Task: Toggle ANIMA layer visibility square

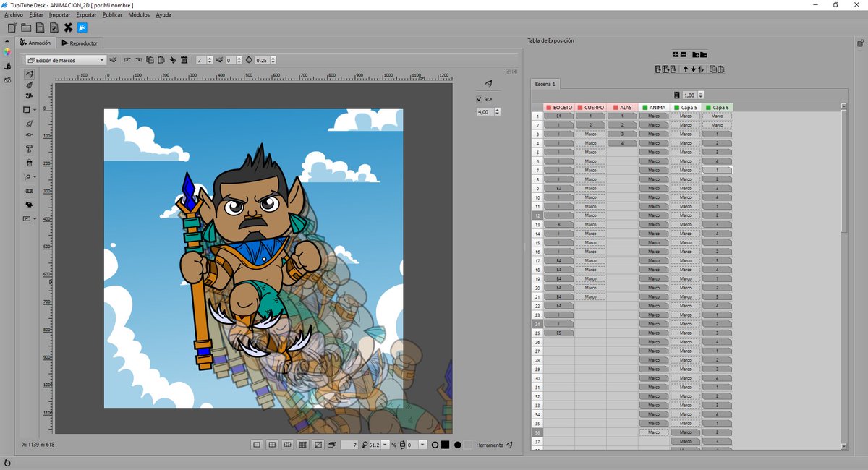Action: coord(645,108)
